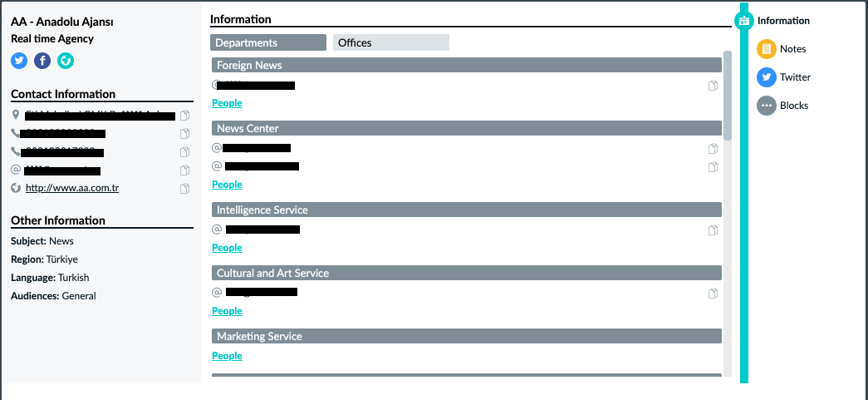Copy the Foreign News email address
868x400 pixels.
click(x=713, y=86)
